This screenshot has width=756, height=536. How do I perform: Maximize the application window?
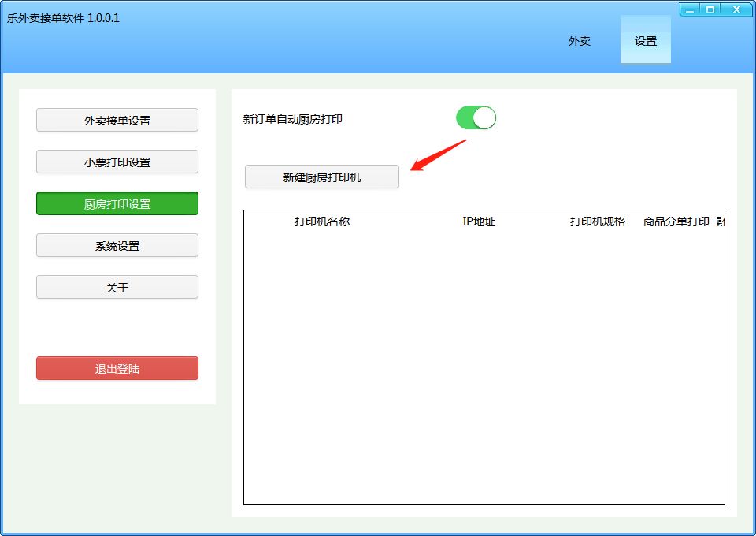coord(710,9)
